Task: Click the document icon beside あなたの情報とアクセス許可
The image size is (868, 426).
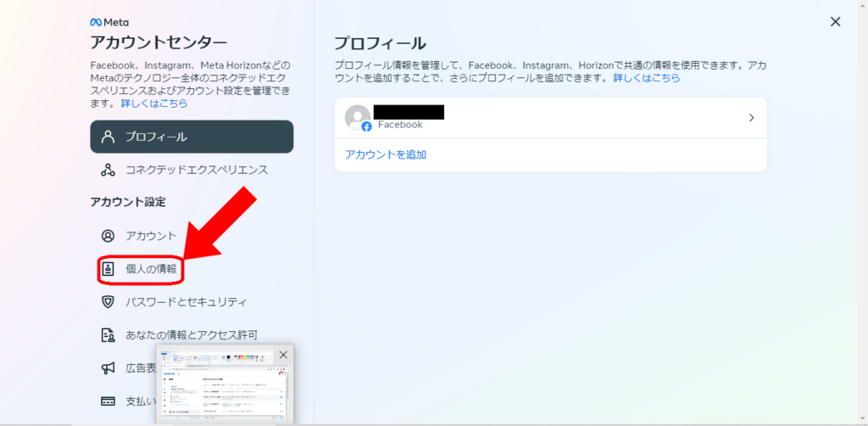Action: (108, 335)
